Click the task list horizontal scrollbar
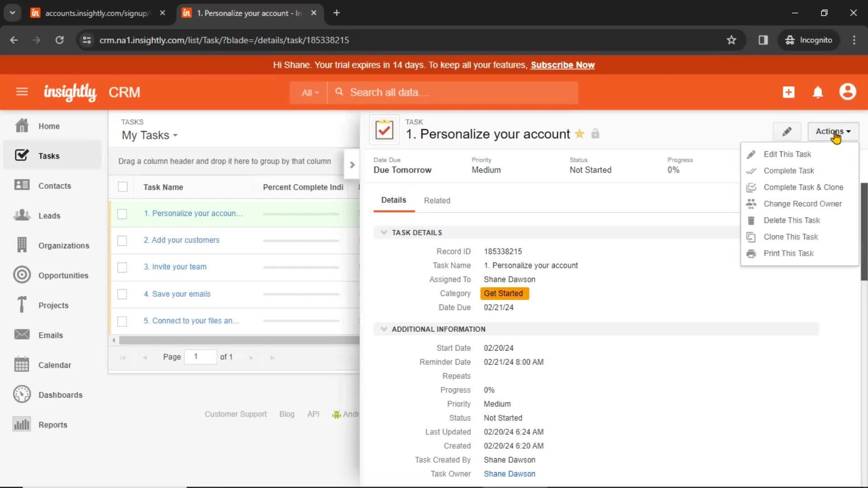This screenshot has width=868, height=488. pyautogui.click(x=239, y=340)
